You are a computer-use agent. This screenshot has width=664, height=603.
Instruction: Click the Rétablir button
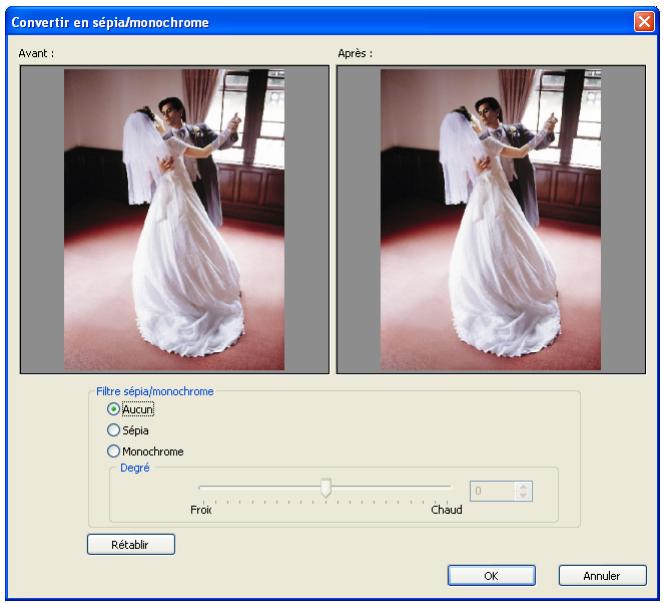[x=131, y=545]
